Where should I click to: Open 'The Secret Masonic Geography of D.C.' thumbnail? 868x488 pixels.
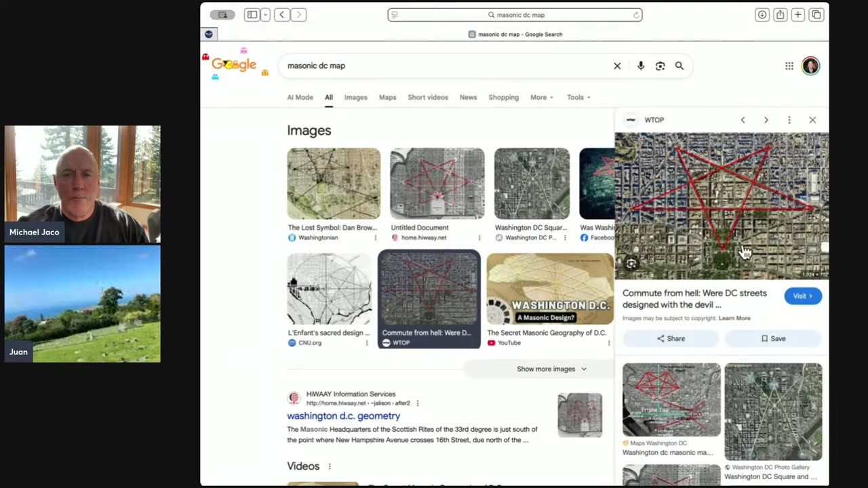[550, 289]
